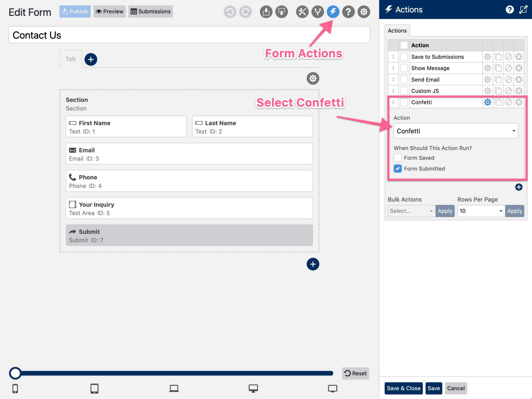The width and height of the screenshot is (532, 399).
Task: Select the Tab label in the form builder
Action: pos(70,59)
